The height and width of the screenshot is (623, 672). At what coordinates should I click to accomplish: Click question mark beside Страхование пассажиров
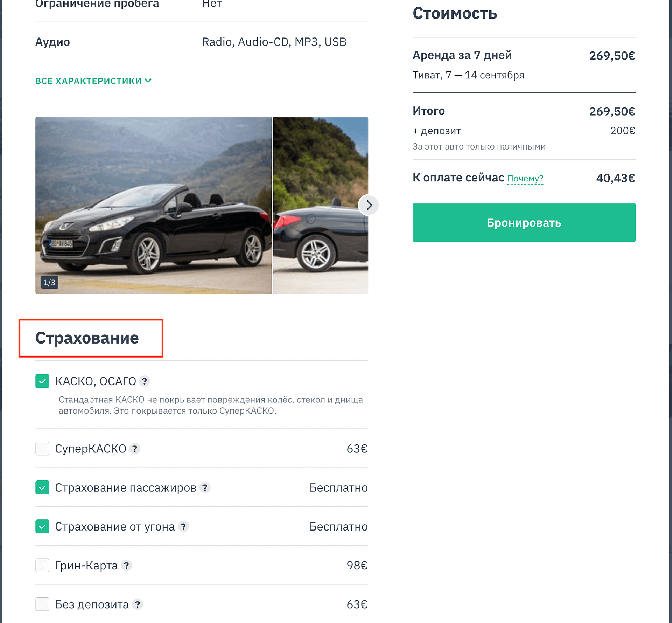click(205, 487)
